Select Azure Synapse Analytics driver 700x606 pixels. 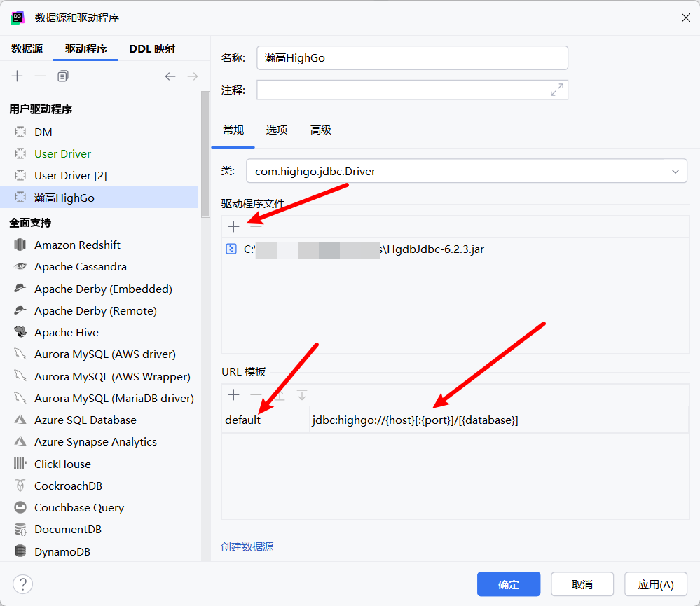(x=99, y=441)
